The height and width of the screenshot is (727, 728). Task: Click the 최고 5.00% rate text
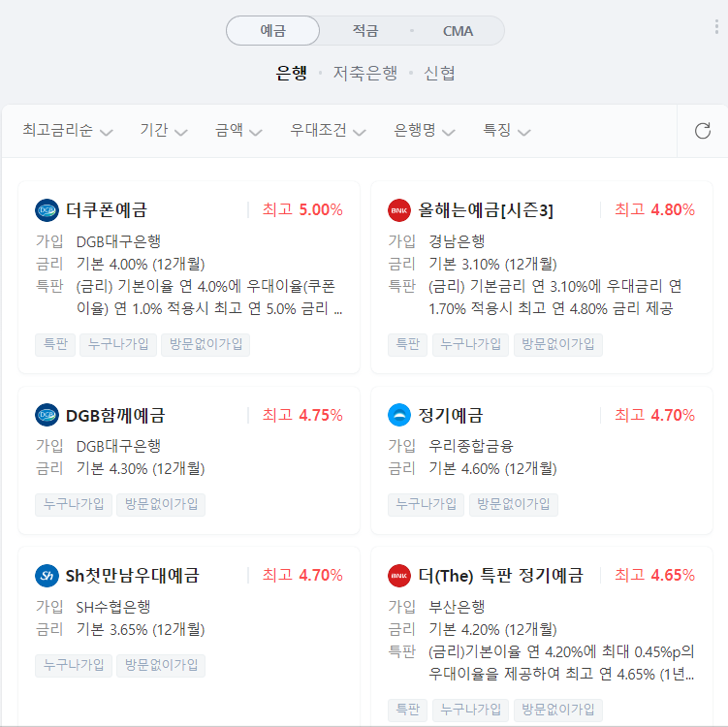point(302,209)
